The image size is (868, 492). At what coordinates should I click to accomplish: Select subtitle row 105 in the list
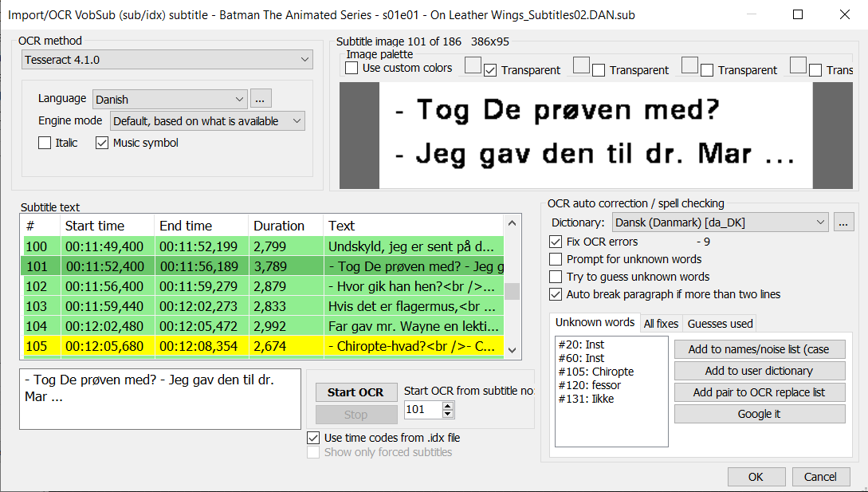point(239,346)
